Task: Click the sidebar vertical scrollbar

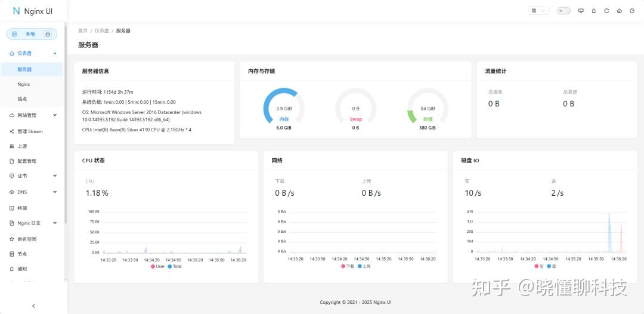Action: 66,124
